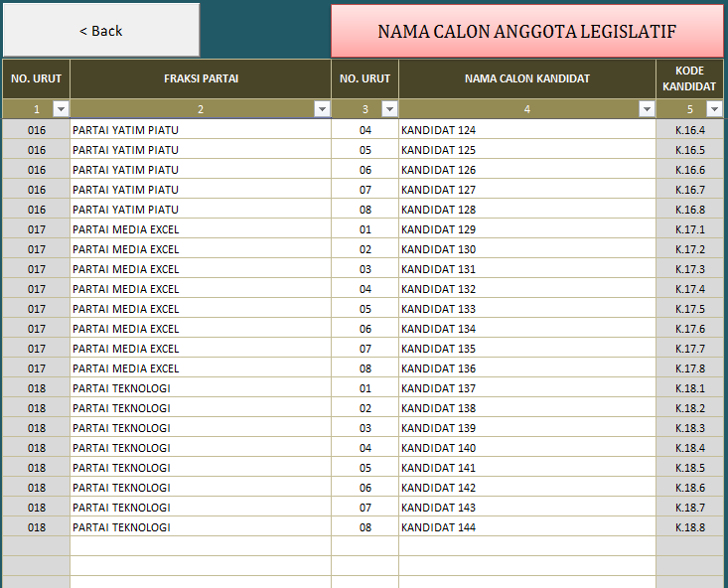Click code cell K.17.7

tap(689, 349)
